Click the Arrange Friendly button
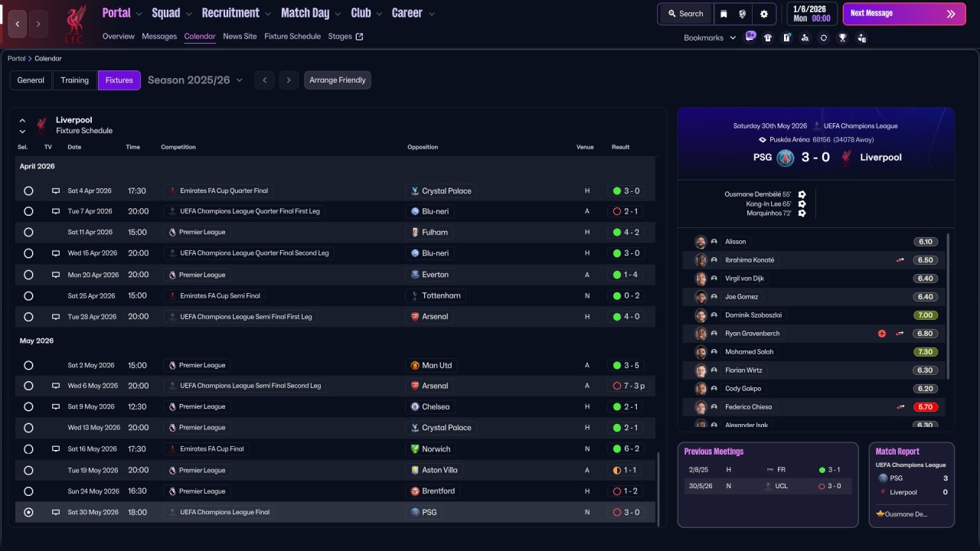 [337, 80]
